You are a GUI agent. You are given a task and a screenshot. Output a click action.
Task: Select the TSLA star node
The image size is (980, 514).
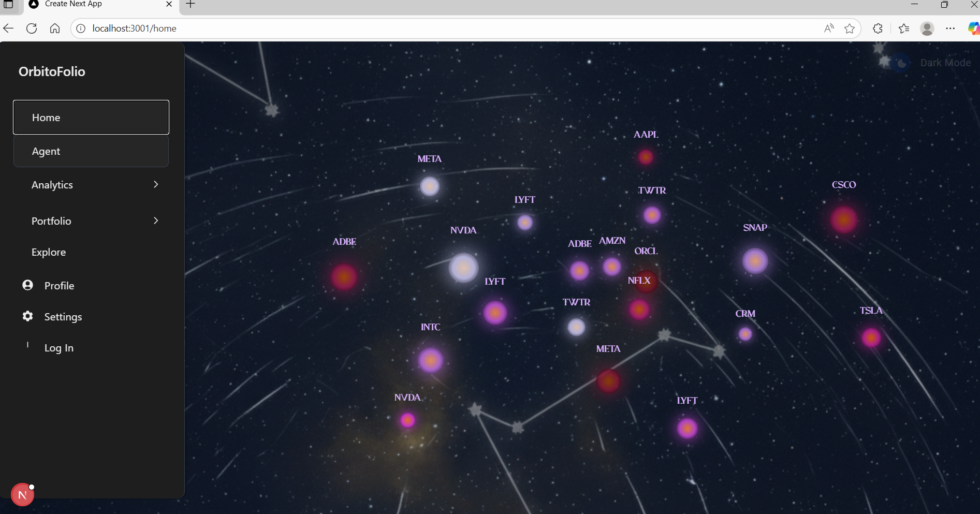(871, 337)
